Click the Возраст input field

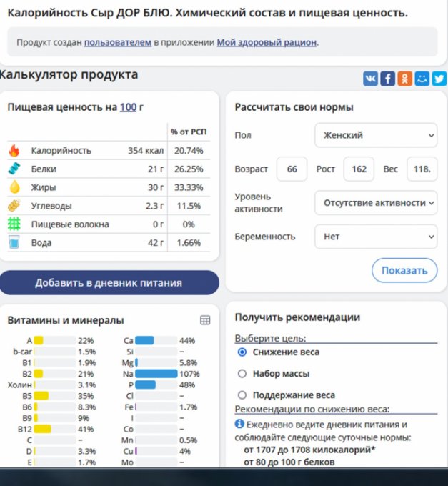[x=291, y=169]
